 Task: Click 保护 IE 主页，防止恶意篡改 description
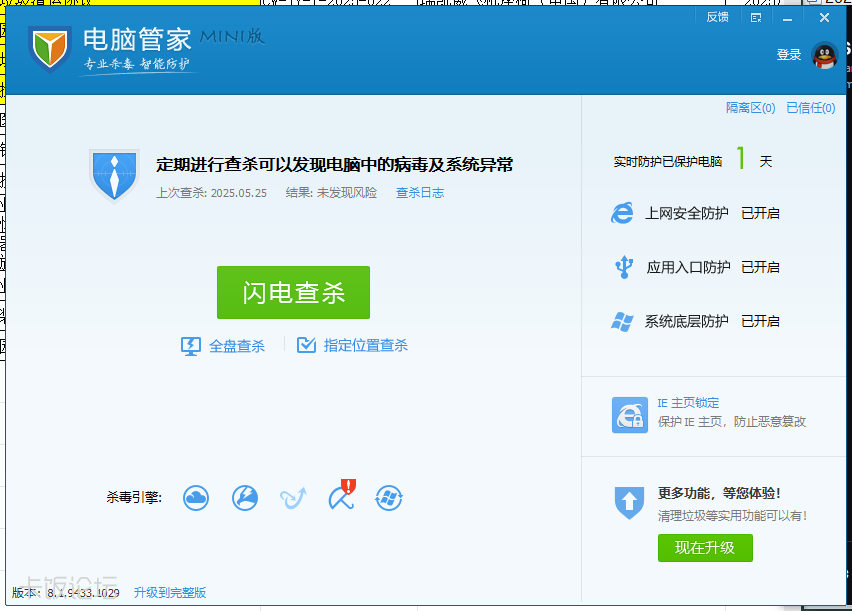tap(732, 422)
